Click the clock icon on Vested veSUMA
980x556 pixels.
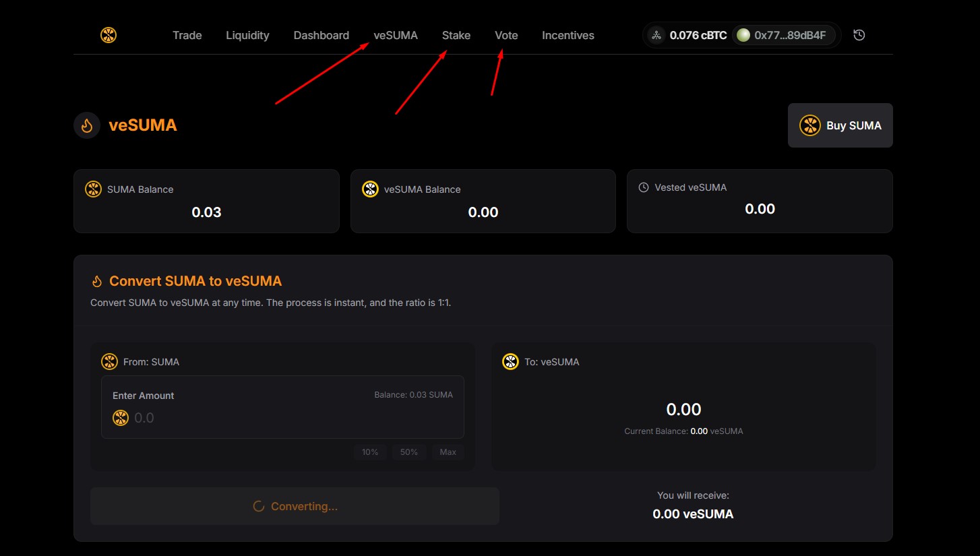point(644,187)
